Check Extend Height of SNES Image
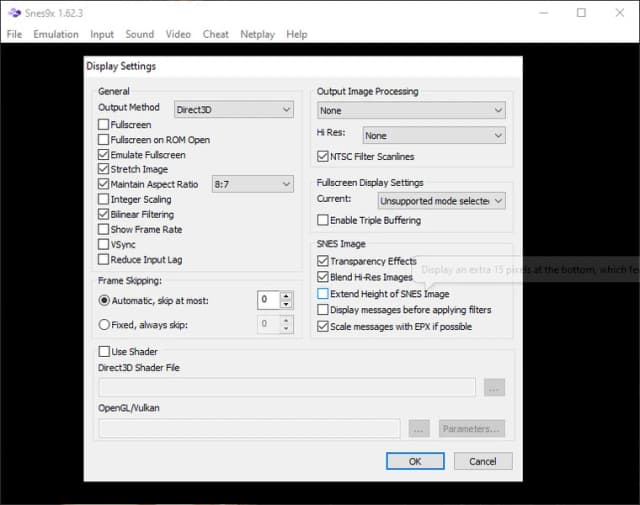Screen dimensions: 640x505 [x=322, y=294]
